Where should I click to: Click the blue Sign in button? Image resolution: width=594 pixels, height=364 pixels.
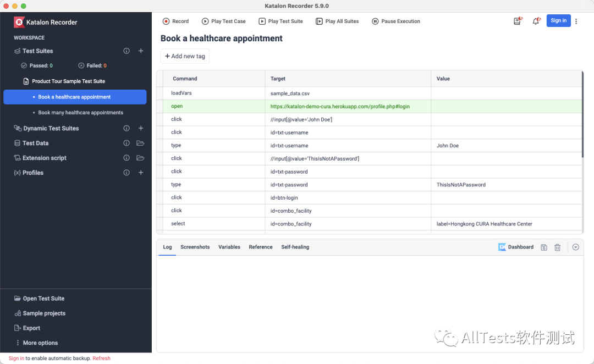[558, 21]
